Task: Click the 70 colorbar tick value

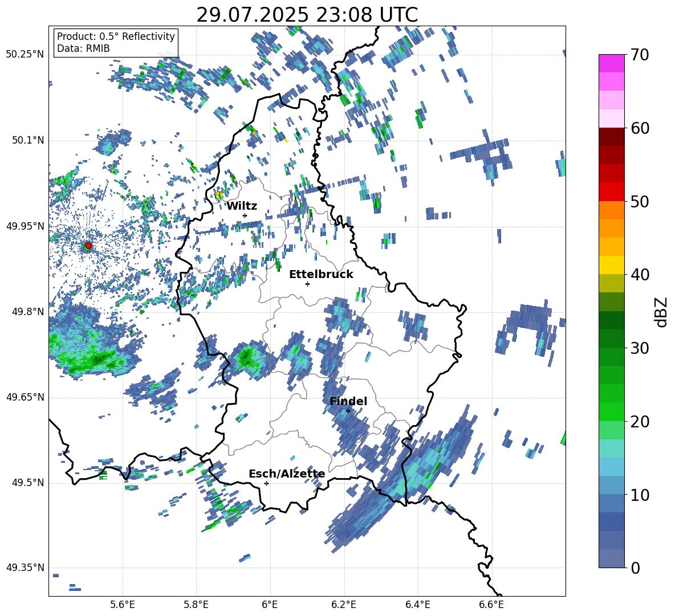Action: (640, 55)
